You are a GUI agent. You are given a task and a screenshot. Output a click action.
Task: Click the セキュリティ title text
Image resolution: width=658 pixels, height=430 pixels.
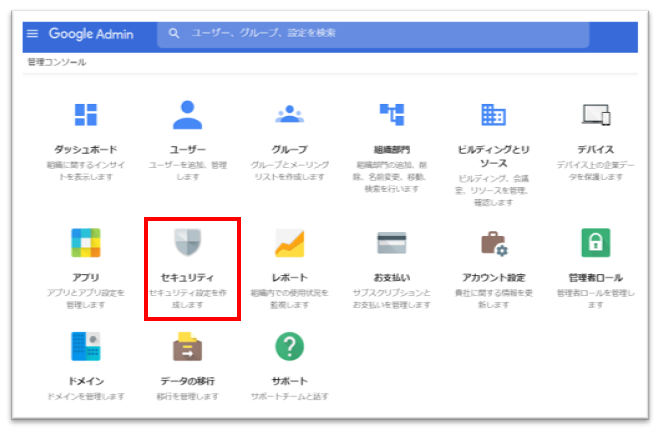point(188,277)
